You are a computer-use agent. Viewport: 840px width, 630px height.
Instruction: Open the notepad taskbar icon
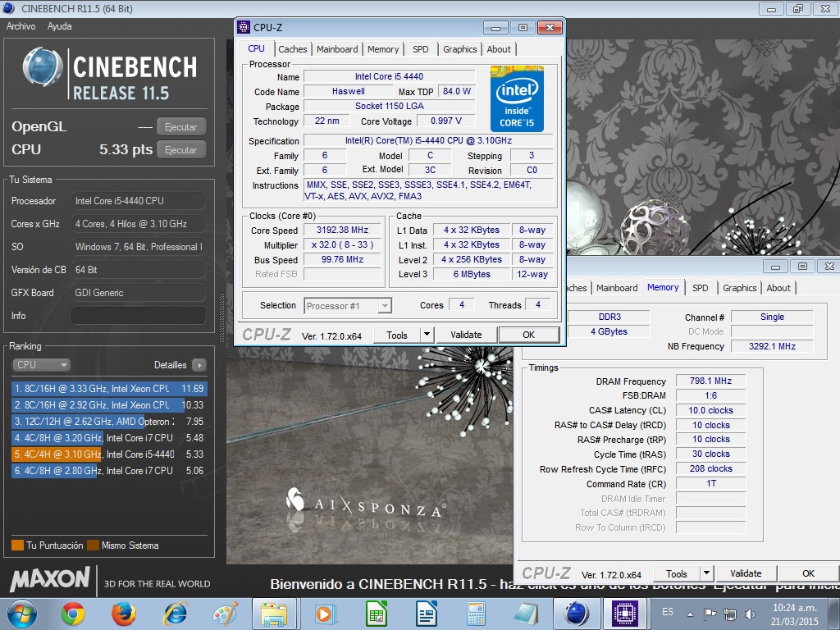527,614
